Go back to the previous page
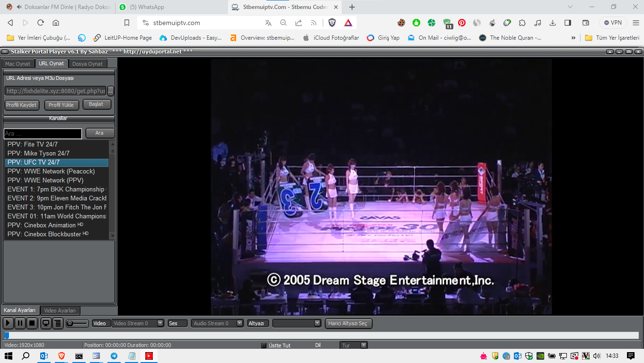Screen dimensions: 644x363 coord(10,23)
